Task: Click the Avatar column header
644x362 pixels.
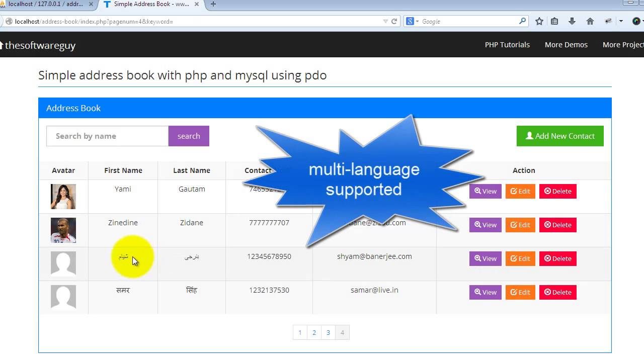Action: pyautogui.click(x=63, y=170)
